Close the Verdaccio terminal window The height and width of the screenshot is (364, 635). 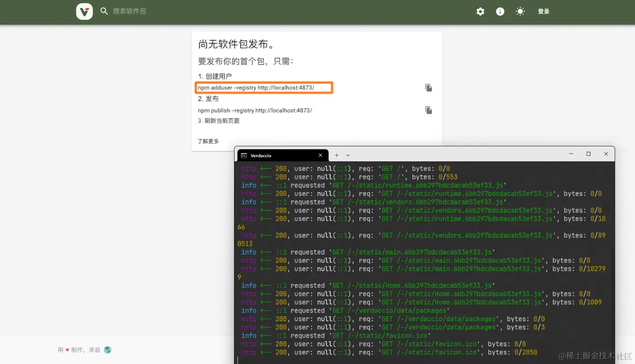pos(606,154)
